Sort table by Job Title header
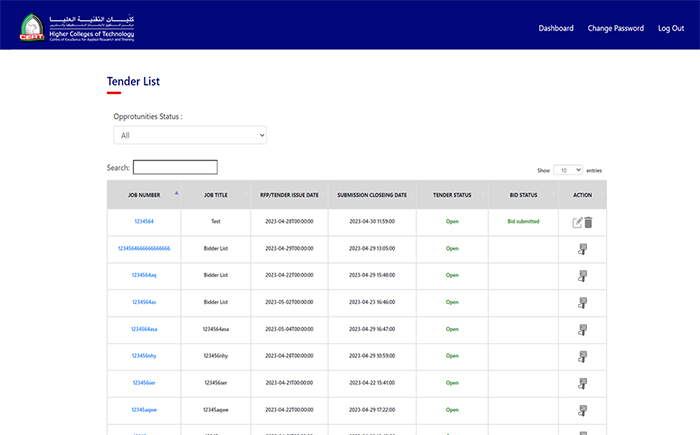This screenshot has width=700, height=435. 216,195
